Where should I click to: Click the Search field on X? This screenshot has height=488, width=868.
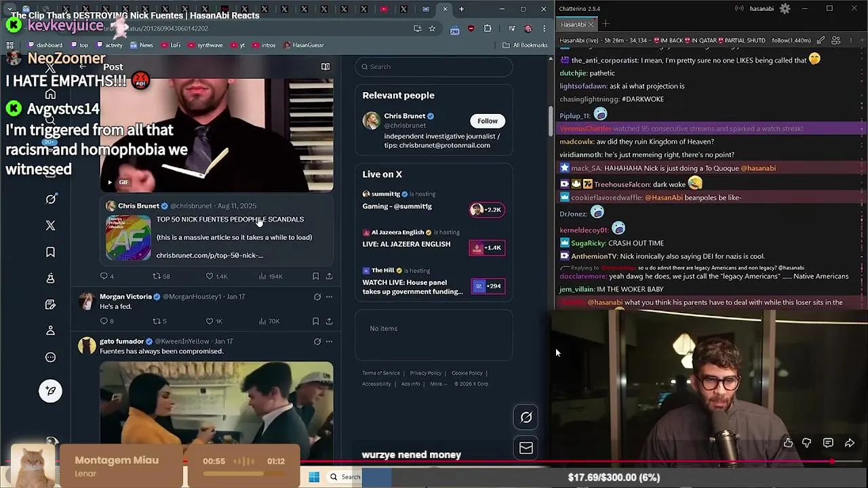[434, 66]
